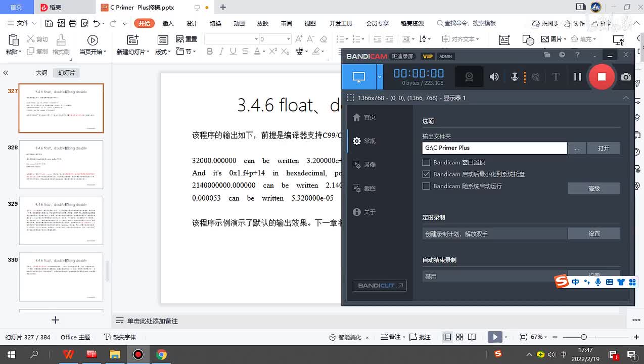
Task: Open the font name dropdown
Action: pyautogui.click(x=256, y=39)
